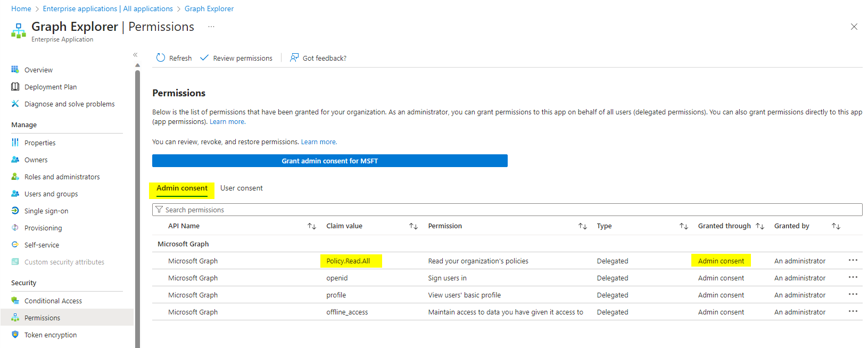This screenshot has height=348, width=868.
Task: Click the Refresh label in toolbar
Action: 180,58
